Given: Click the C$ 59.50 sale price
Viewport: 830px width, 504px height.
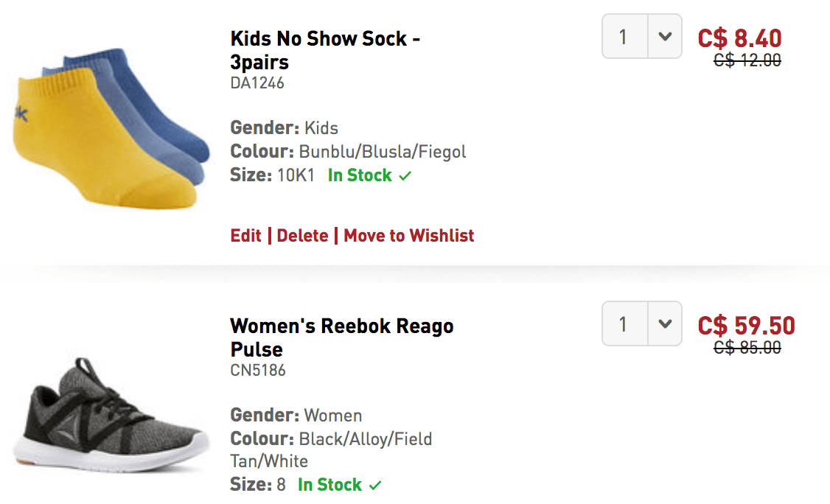Looking at the screenshot, I should 746,325.
